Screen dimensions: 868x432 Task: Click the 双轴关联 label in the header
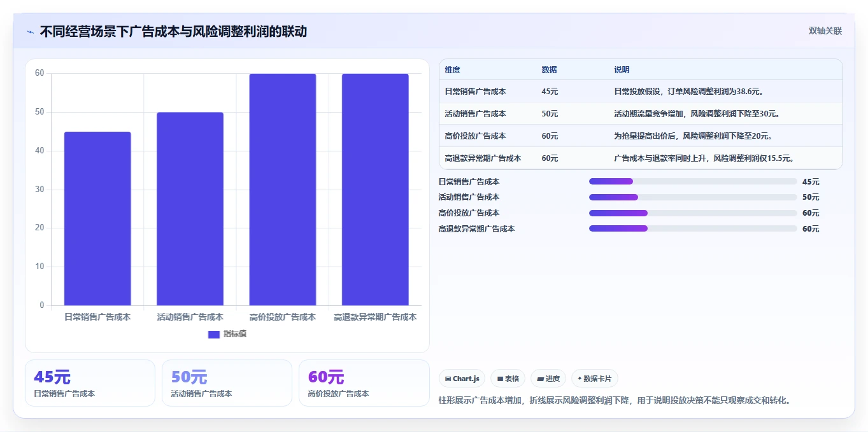[825, 31]
